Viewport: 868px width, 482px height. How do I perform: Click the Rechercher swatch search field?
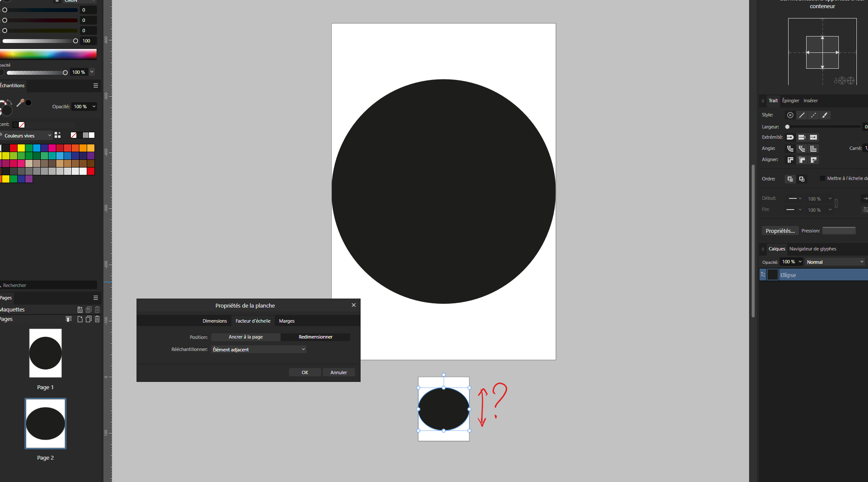pos(48,285)
